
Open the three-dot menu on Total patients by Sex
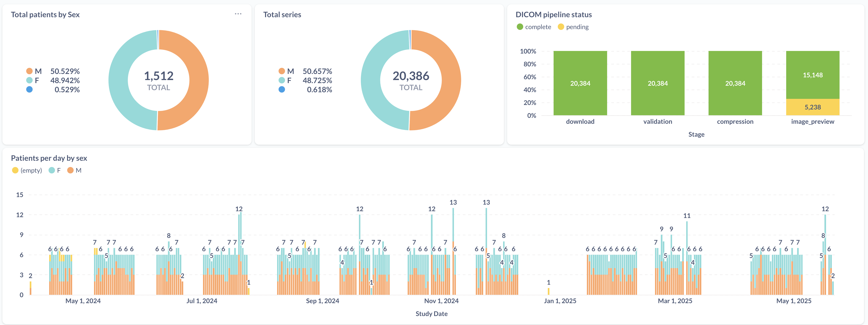238,14
